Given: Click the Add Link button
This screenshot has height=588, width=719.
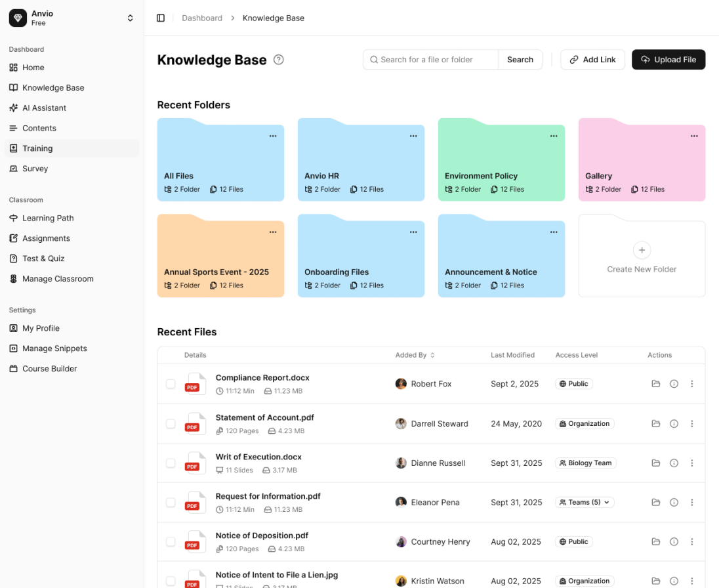Looking at the screenshot, I should click(592, 60).
